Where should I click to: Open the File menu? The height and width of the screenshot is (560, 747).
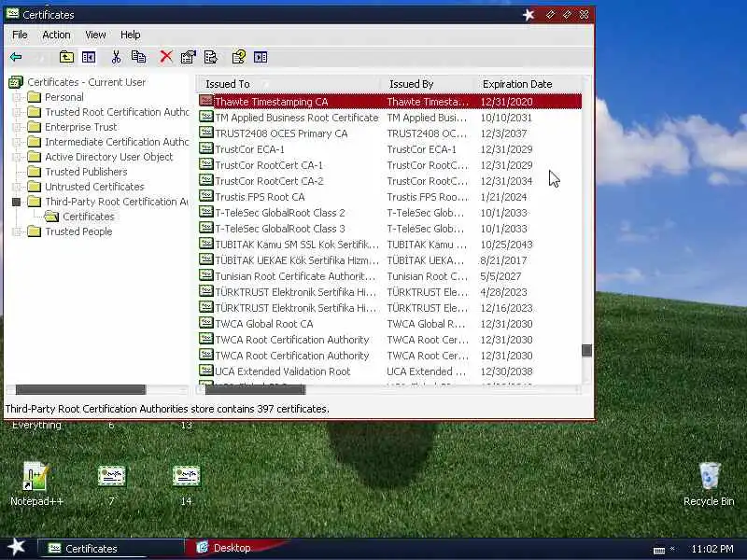(20, 35)
